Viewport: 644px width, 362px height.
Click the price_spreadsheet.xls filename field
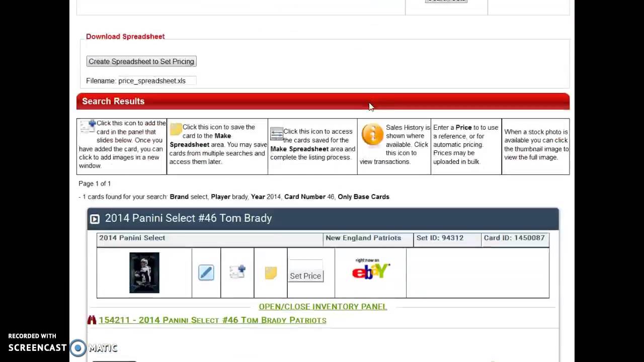click(x=156, y=80)
